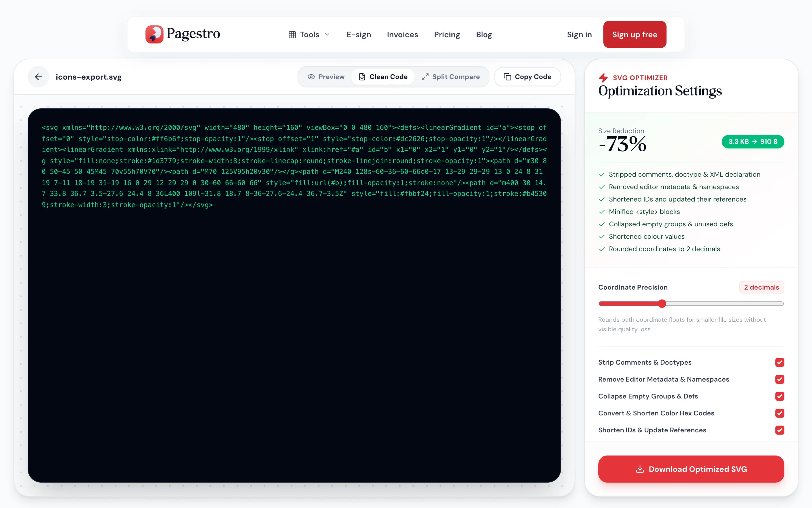Click the icons-export.svg file name

click(x=89, y=77)
